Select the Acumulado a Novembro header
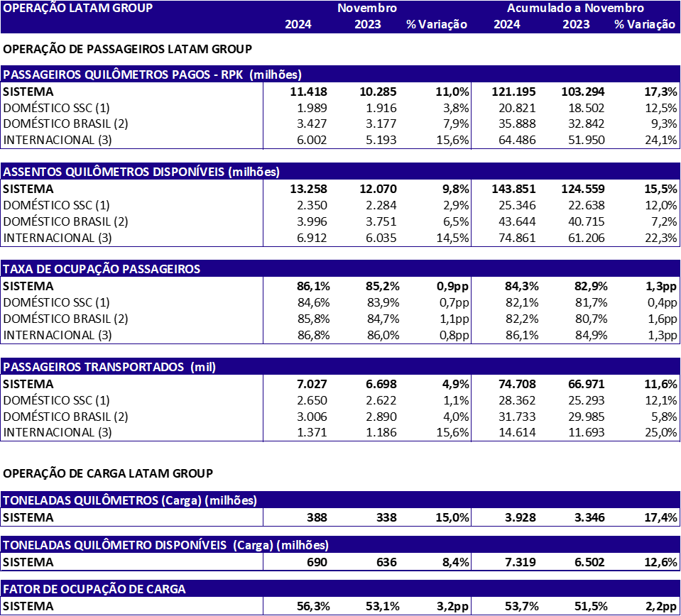This screenshot has height=616, width=681. (x=575, y=9)
